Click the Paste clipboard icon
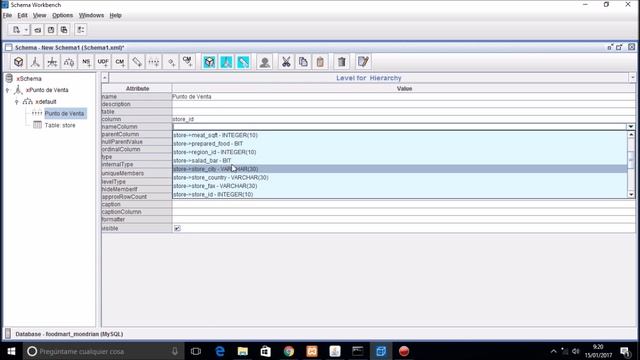Screen dimensions: 640x360 pos(320,62)
